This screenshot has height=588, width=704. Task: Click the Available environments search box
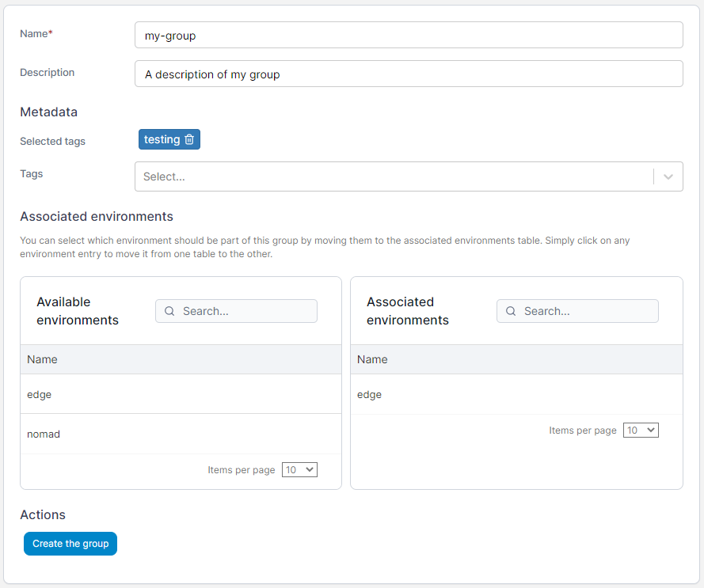[x=236, y=311]
